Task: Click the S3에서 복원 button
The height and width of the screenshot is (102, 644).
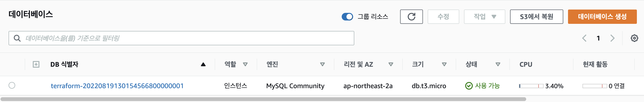Action: [x=536, y=17]
